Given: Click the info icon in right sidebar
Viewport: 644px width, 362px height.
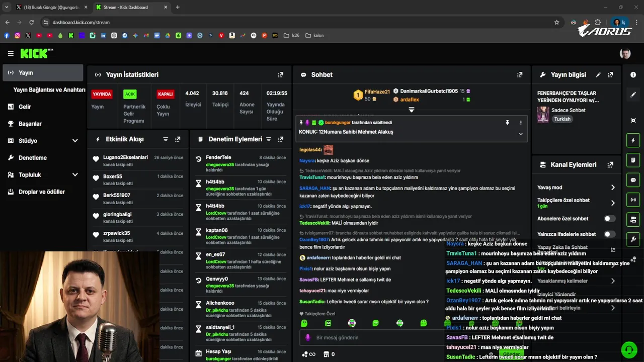Looking at the screenshot, I should coord(633,75).
